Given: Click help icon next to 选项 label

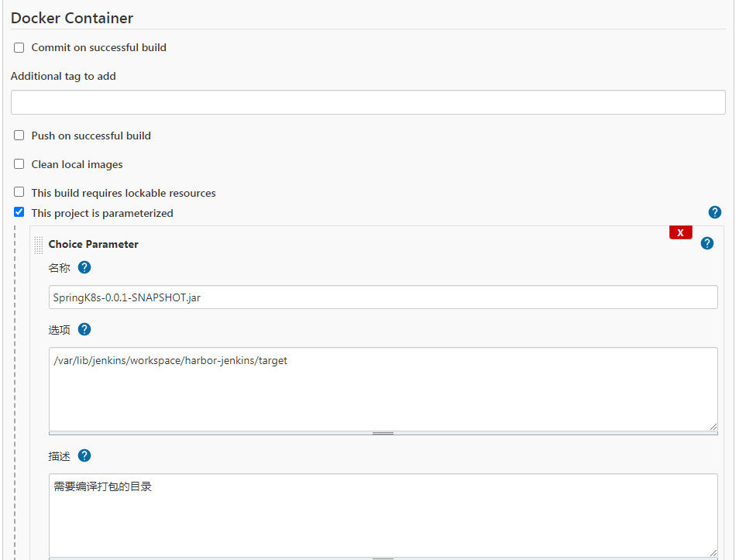Looking at the screenshot, I should 84,329.
